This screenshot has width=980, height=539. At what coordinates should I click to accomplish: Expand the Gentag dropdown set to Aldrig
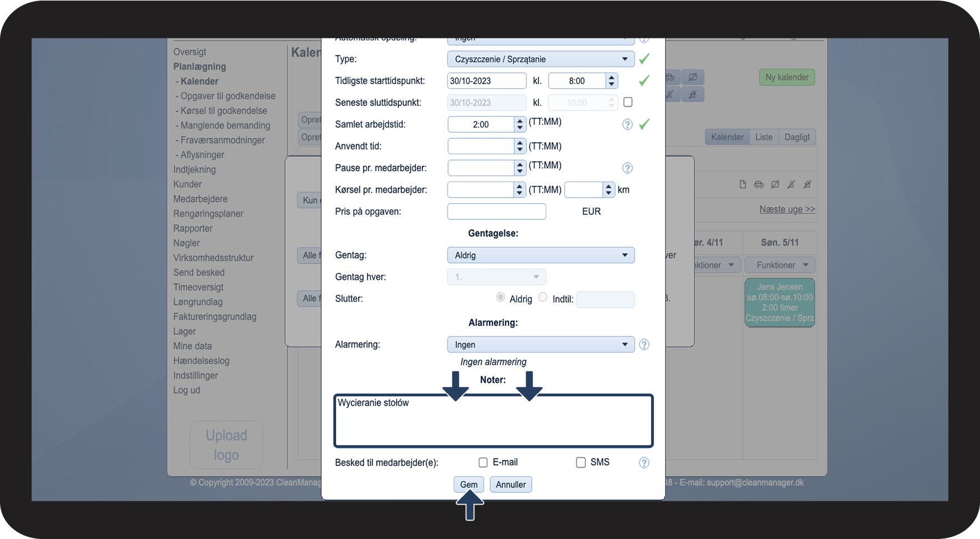point(541,255)
